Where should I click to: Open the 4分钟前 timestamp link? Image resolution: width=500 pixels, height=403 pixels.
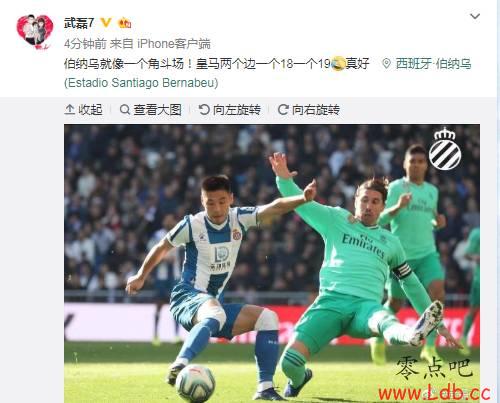click(85, 44)
